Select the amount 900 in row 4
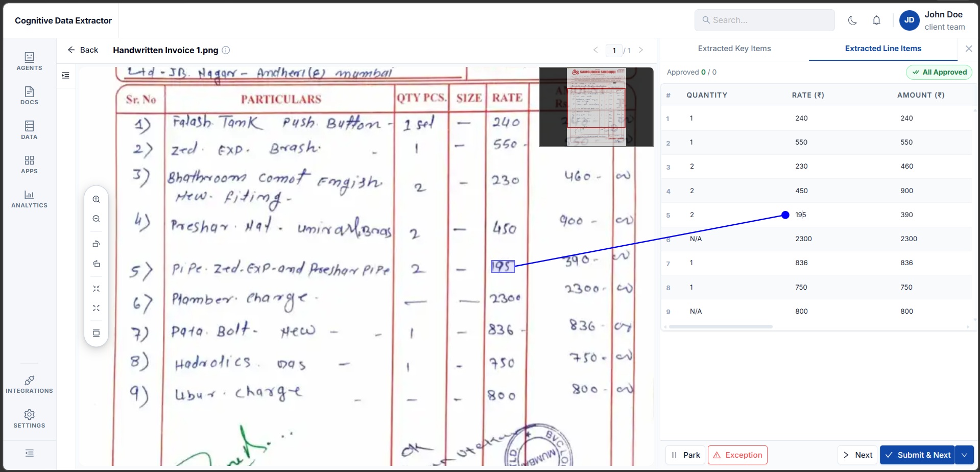 tap(906, 191)
